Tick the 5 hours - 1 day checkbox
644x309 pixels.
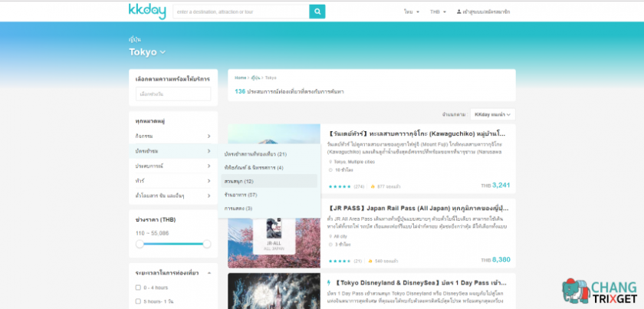pos(138,301)
